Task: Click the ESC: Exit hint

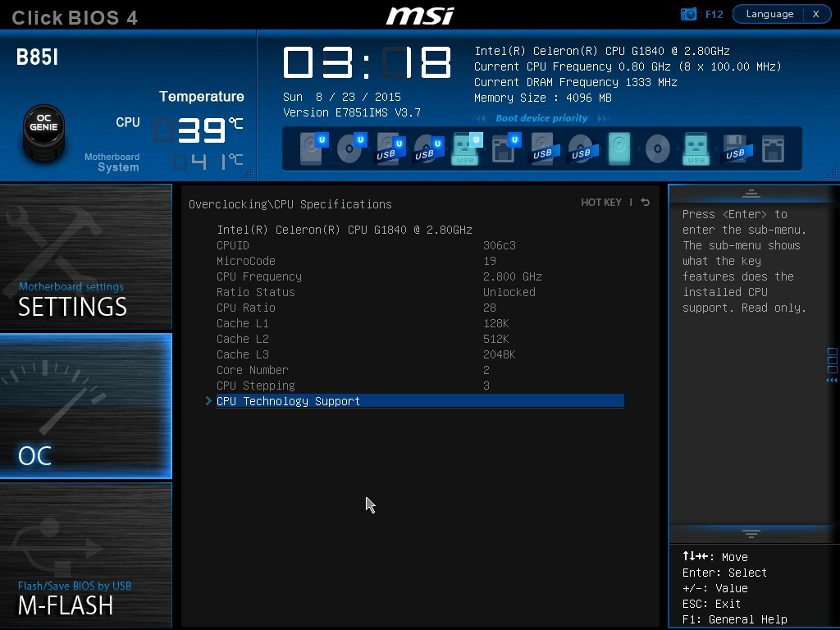Action: pyautogui.click(x=711, y=604)
